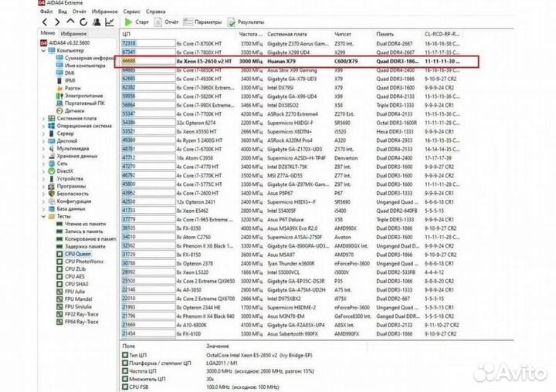Viewport: 556px width, 392px height.
Task: Expand the Системная плата tree node
Action: [x=43, y=119]
